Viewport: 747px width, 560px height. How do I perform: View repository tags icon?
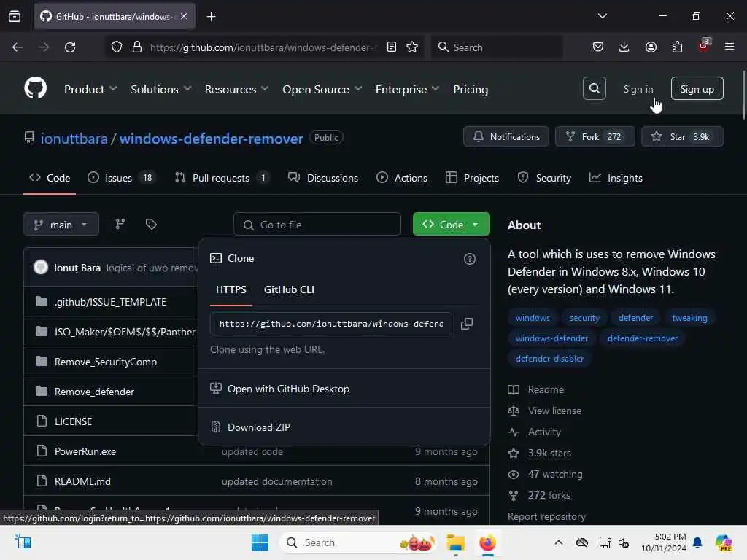click(151, 224)
